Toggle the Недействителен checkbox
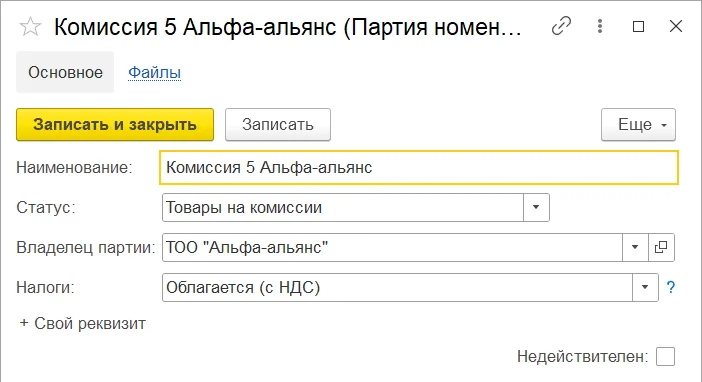Viewport: 702px width, 382px height. click(x=665, y=357)
